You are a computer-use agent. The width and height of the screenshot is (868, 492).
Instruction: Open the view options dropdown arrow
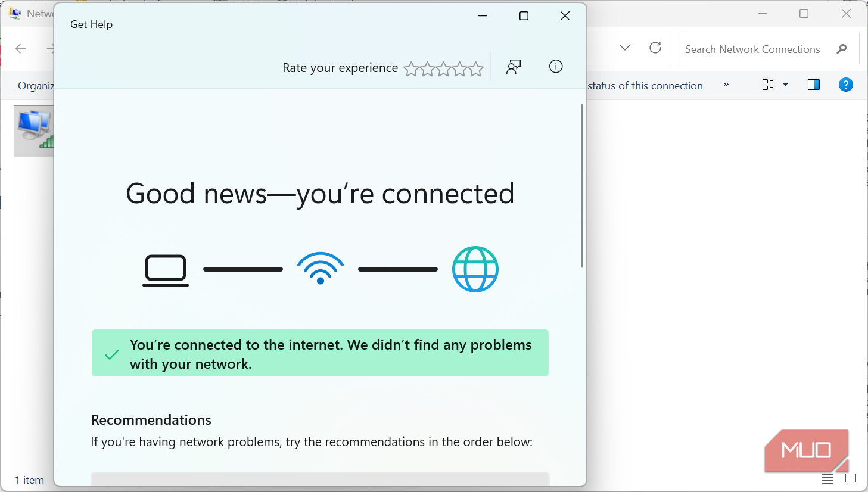coord(785,85)
